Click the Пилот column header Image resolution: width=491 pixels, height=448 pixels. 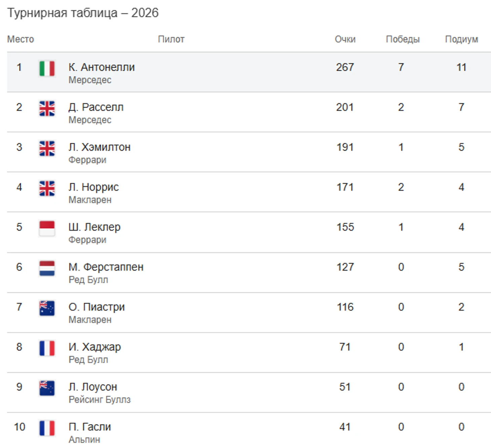click(x=171, y=39)
